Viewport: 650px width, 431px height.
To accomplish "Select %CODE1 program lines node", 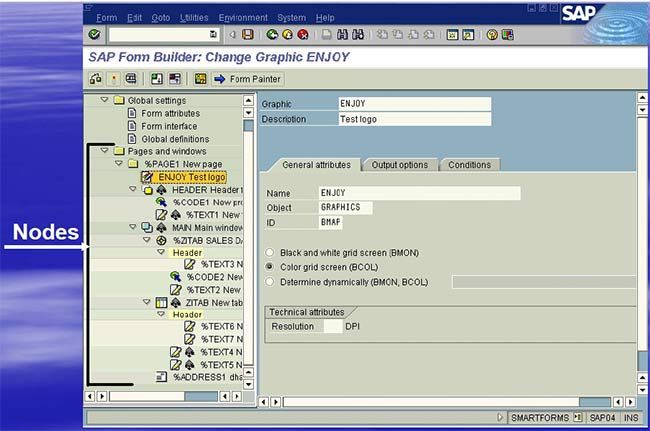I will click(208, 202).
